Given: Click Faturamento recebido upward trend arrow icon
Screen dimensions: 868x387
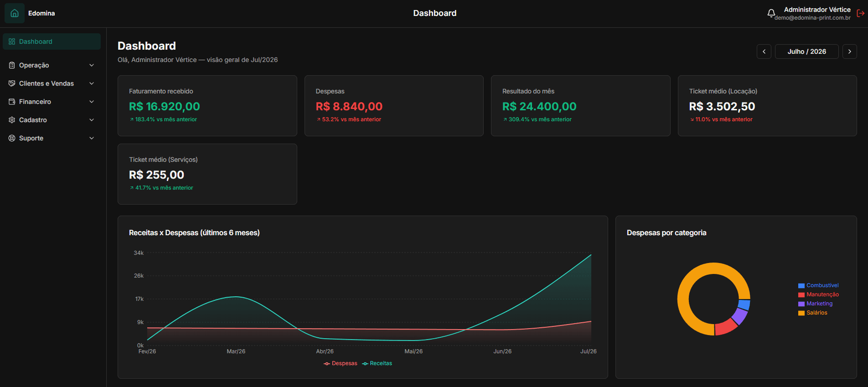Looking at the screenshot, I should 132,119.
